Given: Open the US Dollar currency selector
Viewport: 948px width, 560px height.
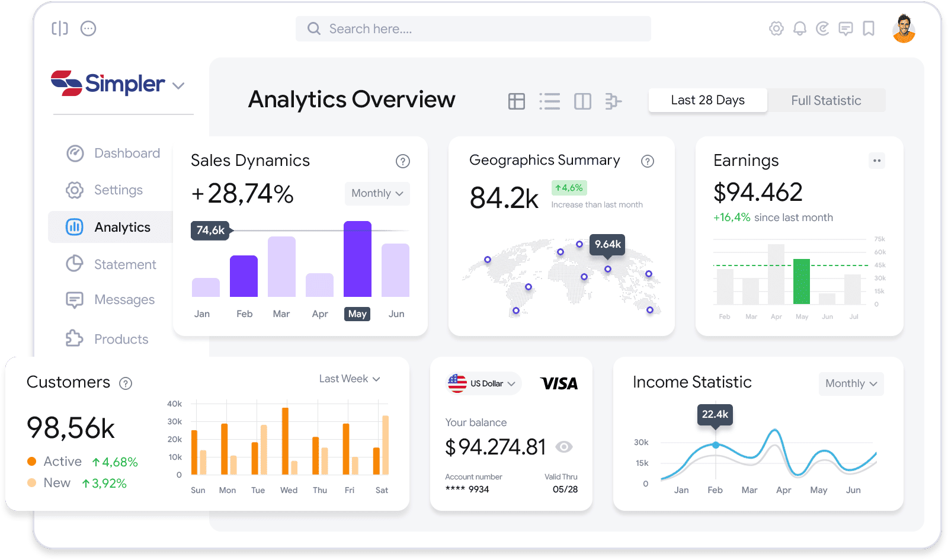Looking at the screenshot, I should click(x=483, y=383).
